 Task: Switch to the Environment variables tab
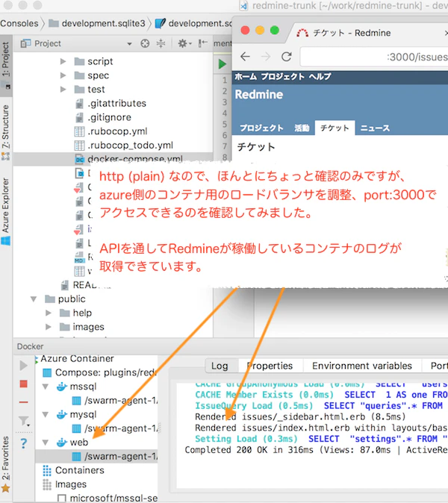click(362, 366)
